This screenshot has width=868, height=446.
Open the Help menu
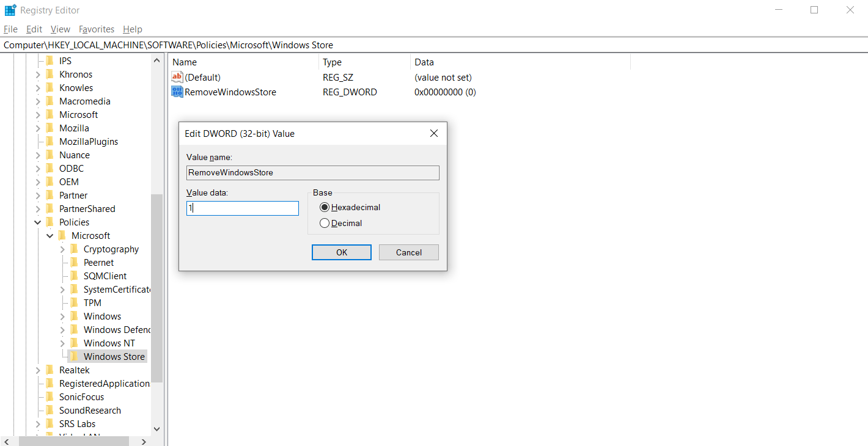click(133, 29)
